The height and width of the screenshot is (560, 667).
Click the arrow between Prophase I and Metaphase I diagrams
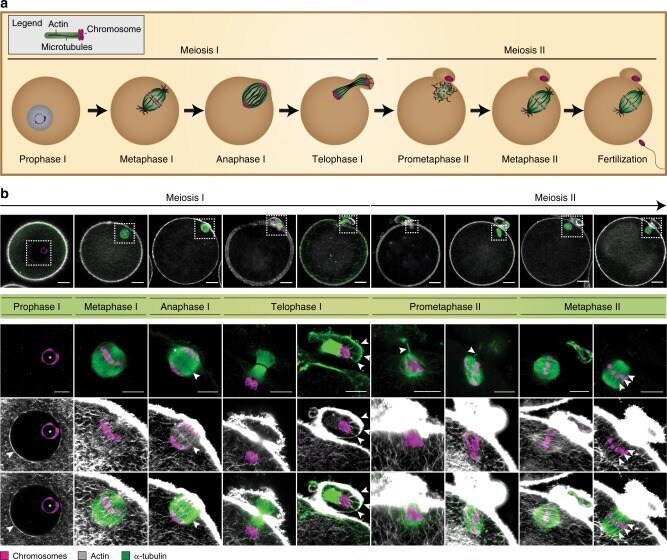[96, 111]
